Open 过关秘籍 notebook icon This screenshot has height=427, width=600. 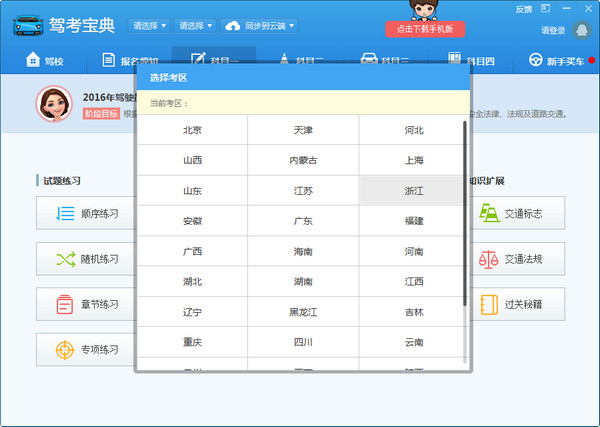point(489,305)
